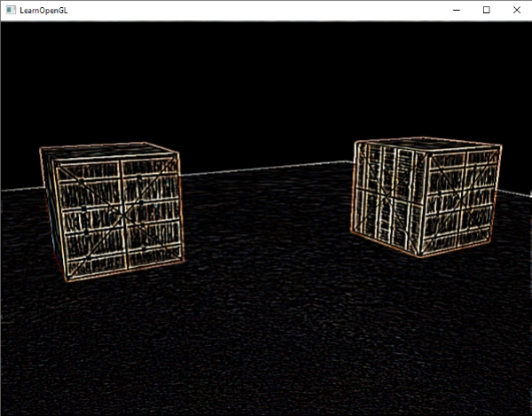Click the left face of the right crate

point(385,193)
